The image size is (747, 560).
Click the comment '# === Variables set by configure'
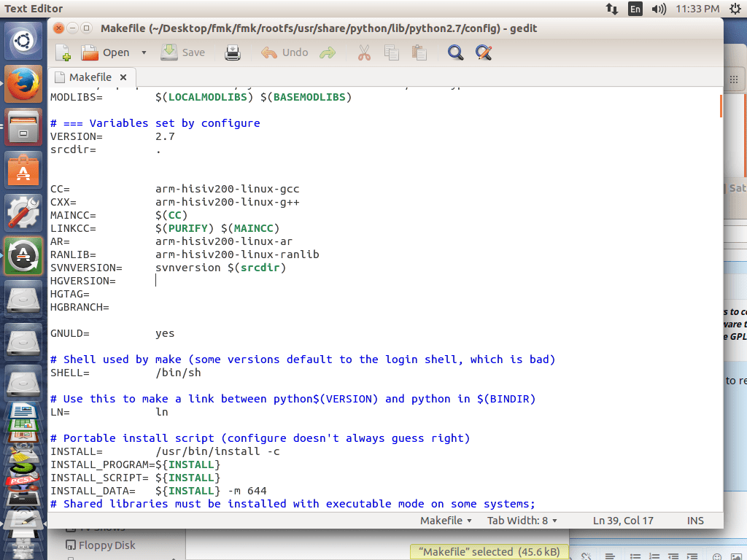(x=155, y=123)
